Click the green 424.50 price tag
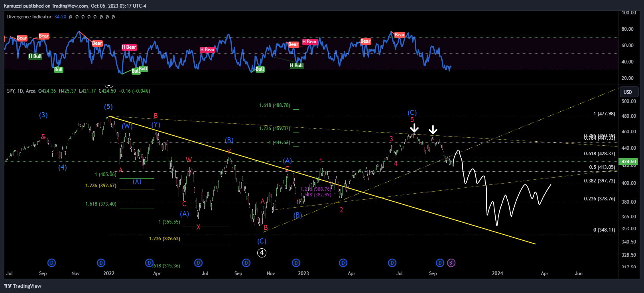The image size is (644, 293). pos(628,162)
